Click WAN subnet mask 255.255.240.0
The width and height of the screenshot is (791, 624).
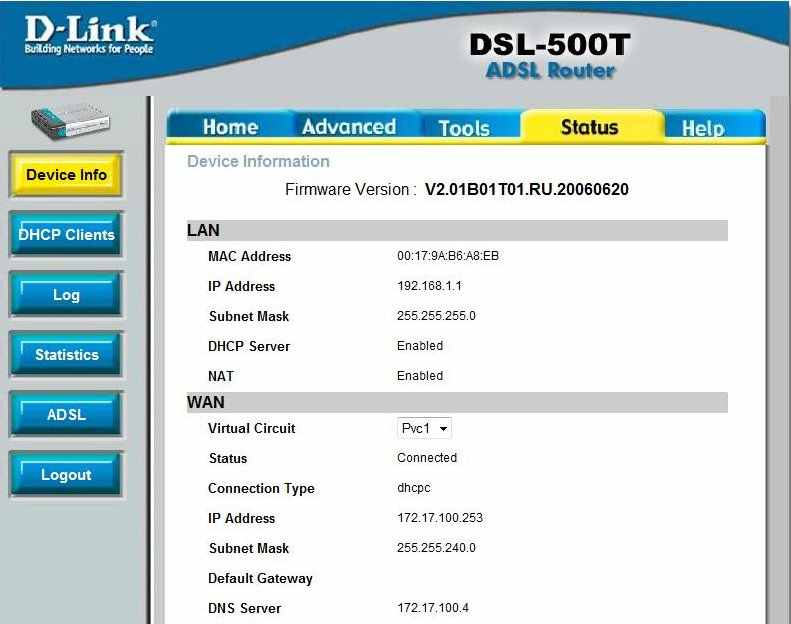(436, 548)
